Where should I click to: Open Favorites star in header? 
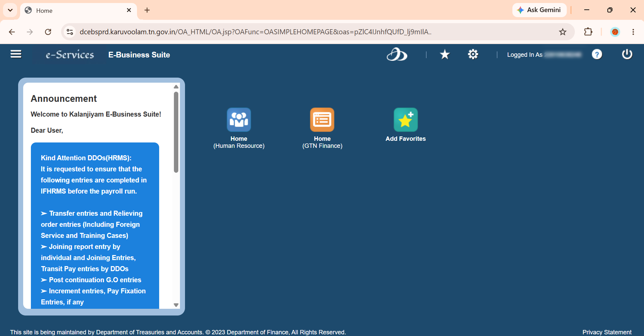(x=445, y=54)
